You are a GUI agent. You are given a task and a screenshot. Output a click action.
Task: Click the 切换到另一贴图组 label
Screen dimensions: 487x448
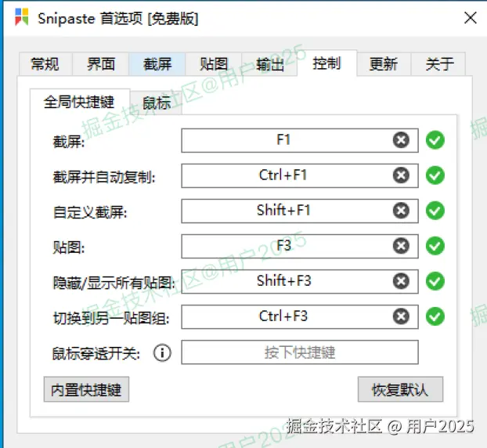point(111,318)
